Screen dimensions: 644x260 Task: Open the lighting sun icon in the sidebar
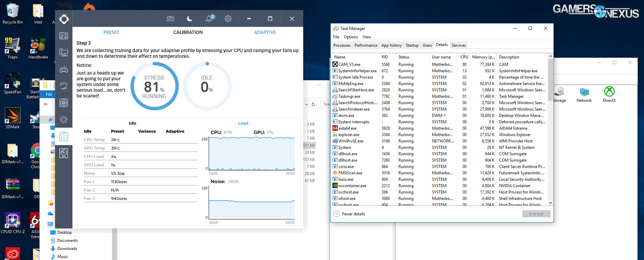[64, 120]
